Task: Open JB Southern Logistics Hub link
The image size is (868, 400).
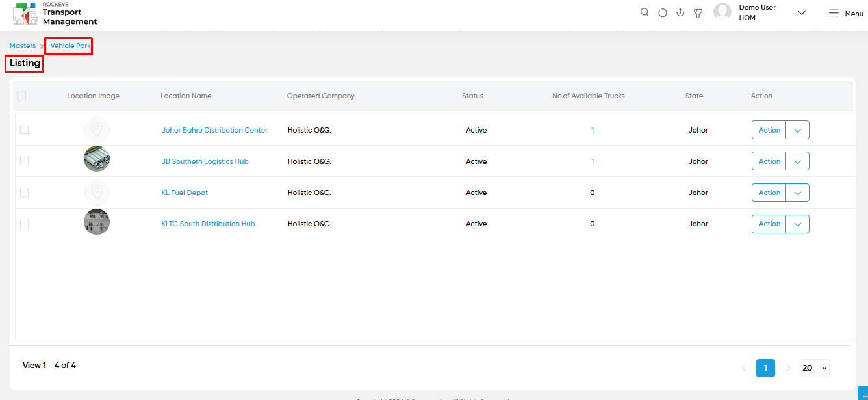Action: tap(205, 161)
